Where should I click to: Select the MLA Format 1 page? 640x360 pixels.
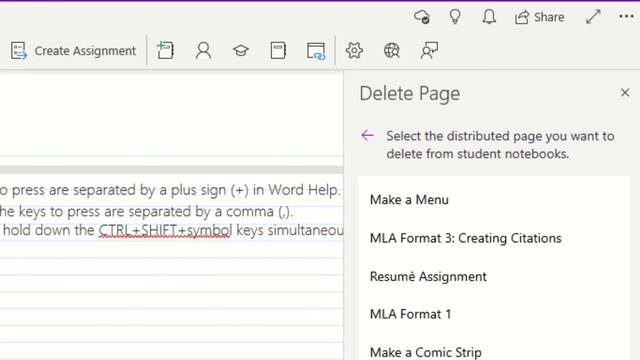[494, 314]
